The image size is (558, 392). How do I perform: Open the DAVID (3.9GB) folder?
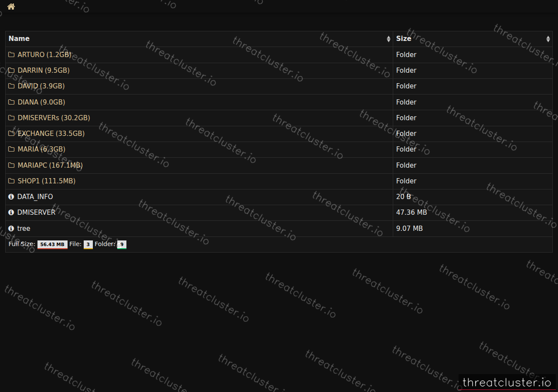(x=41, y=86)
